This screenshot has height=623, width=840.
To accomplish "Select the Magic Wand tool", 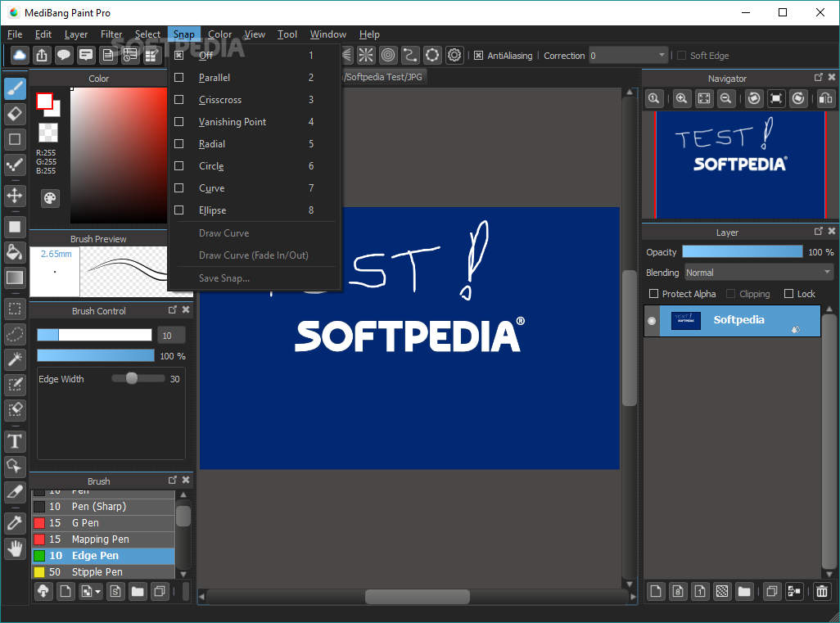I will pyautogui.click(x=15, y=359).
